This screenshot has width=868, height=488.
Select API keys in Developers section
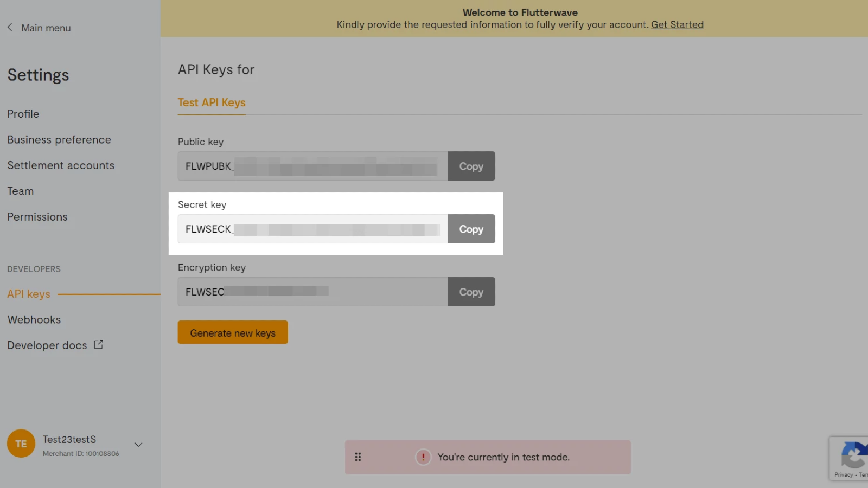[x=29, y=294]
